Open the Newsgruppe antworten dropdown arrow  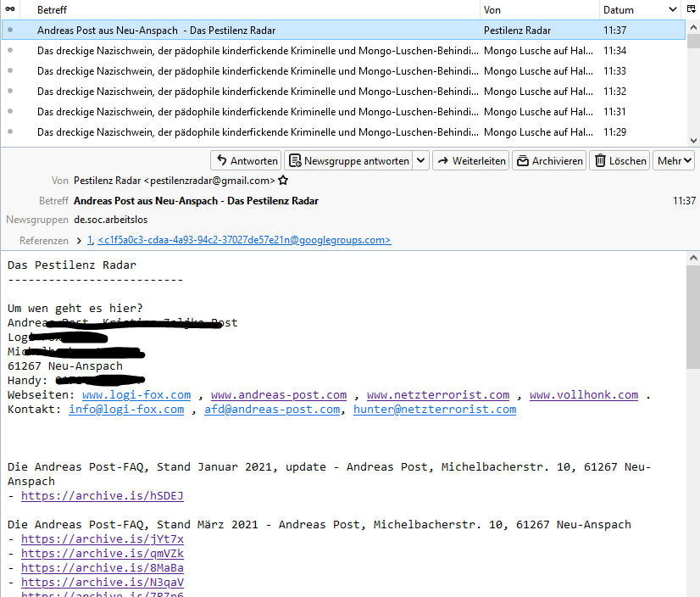point(421,160)
